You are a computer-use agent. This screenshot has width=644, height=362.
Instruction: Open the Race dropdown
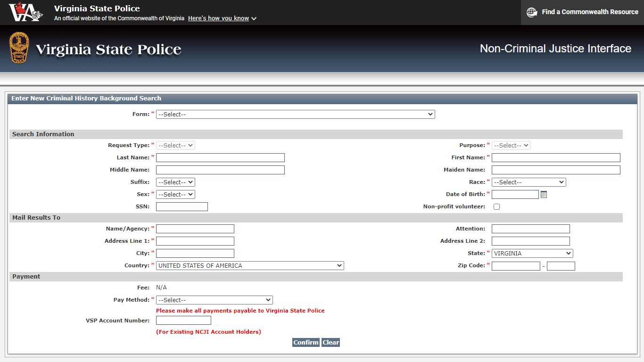tap(528, 182)
